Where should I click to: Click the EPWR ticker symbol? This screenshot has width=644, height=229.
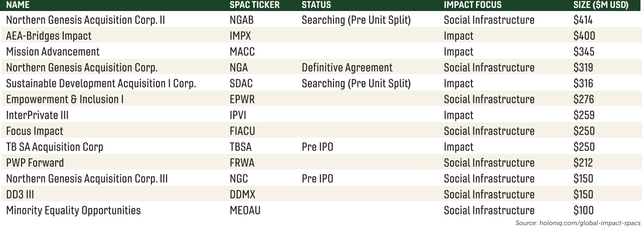pyautogui.click(x=242, y=99)
